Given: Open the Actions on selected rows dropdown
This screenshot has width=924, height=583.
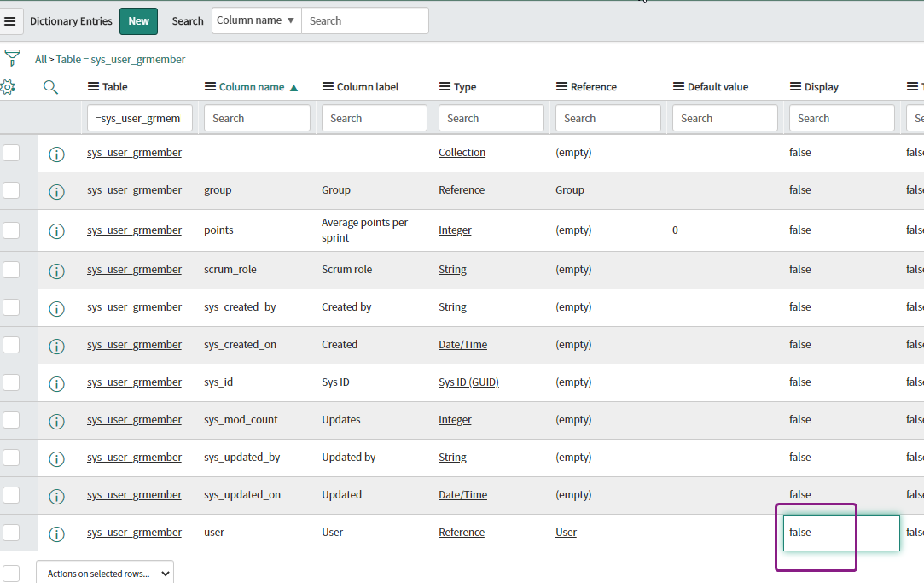Looking at the screenshot, I should (104, 573).
